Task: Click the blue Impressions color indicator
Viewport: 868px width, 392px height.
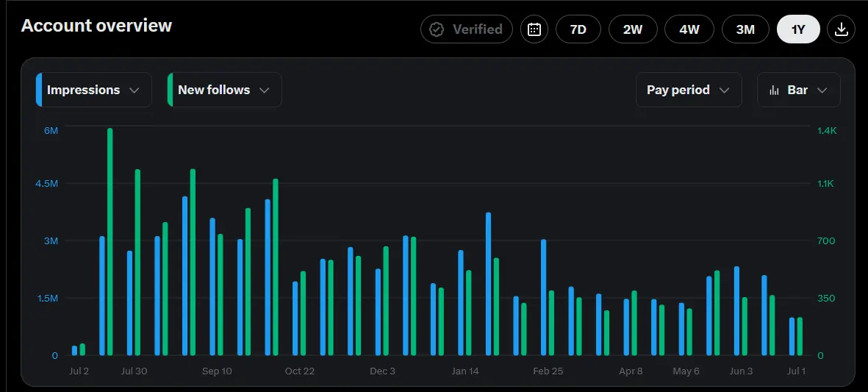Action: coord(39,90)
